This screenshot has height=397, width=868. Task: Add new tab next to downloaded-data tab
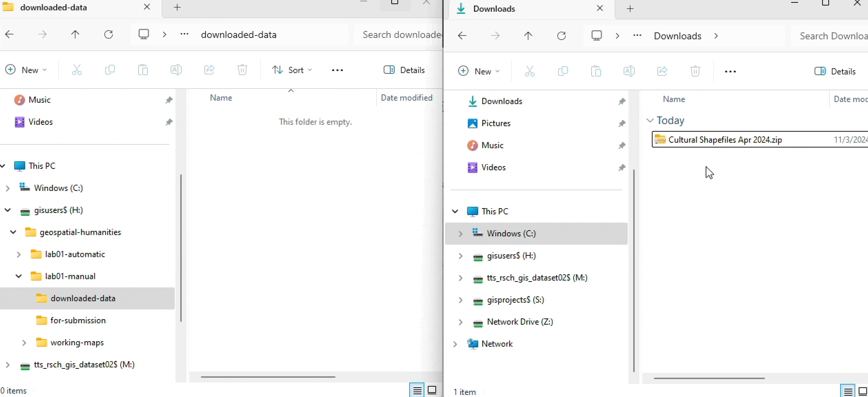(177, 7)
